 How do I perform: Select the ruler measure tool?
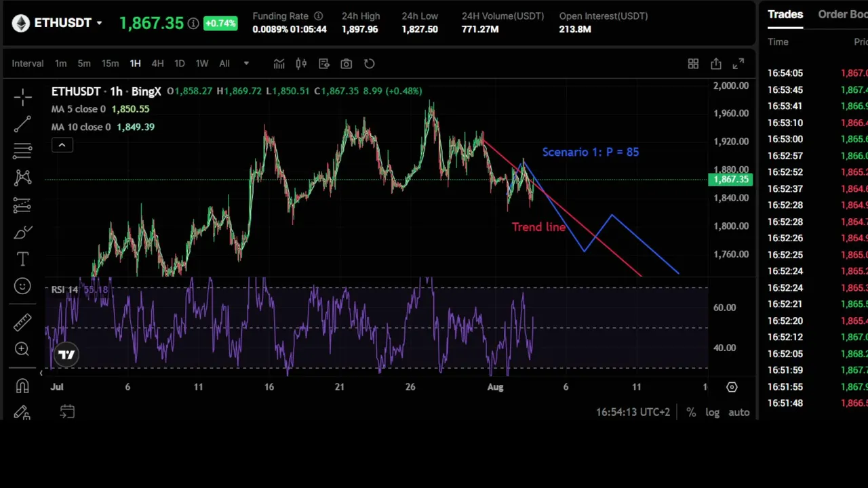(22, 321)
